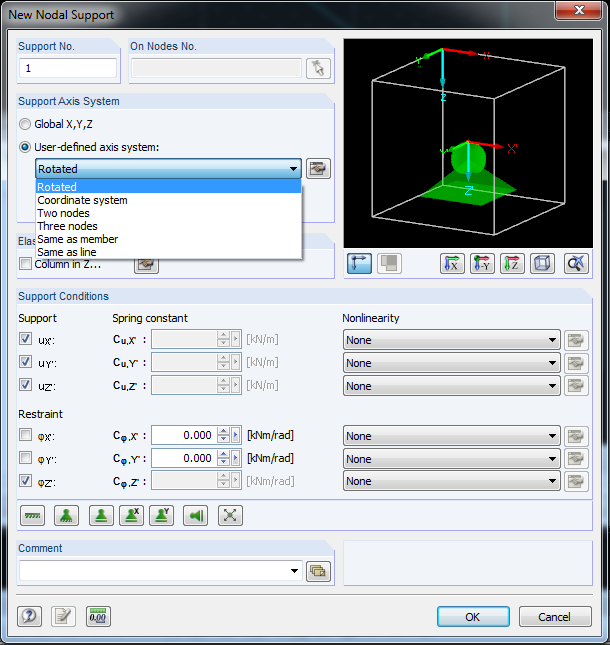Set view in negative Y direction
Viewport: 610px width, 645px height.
pos(482,263)
